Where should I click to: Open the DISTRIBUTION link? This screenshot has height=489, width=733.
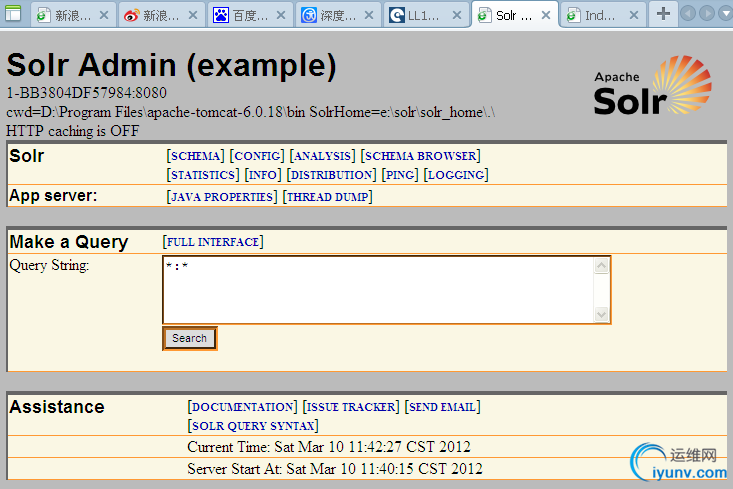coord(331,175)
